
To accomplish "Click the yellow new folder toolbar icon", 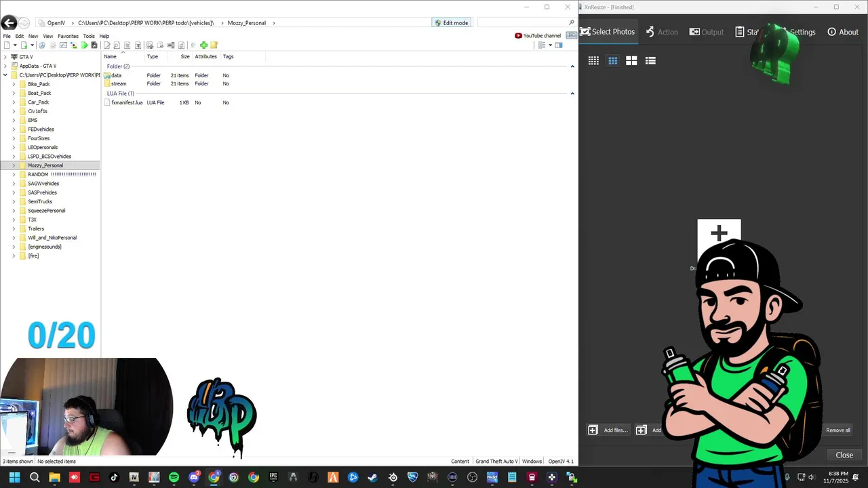I will [214, 45].
